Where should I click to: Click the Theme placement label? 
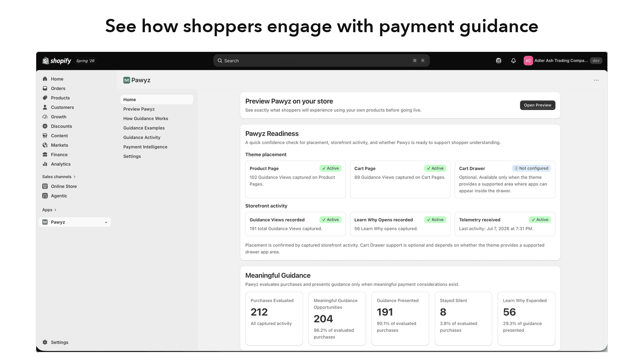tap(266, 154)
